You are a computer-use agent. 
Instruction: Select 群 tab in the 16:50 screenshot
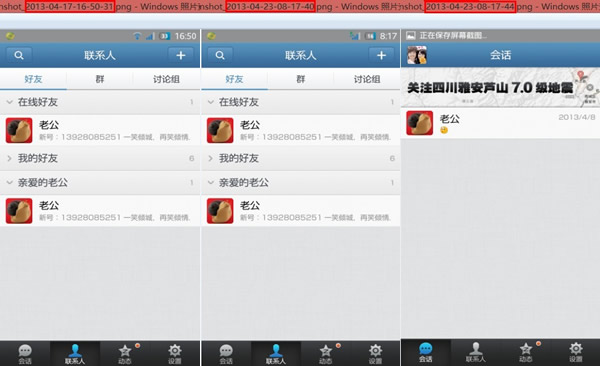tap(100, 79)
